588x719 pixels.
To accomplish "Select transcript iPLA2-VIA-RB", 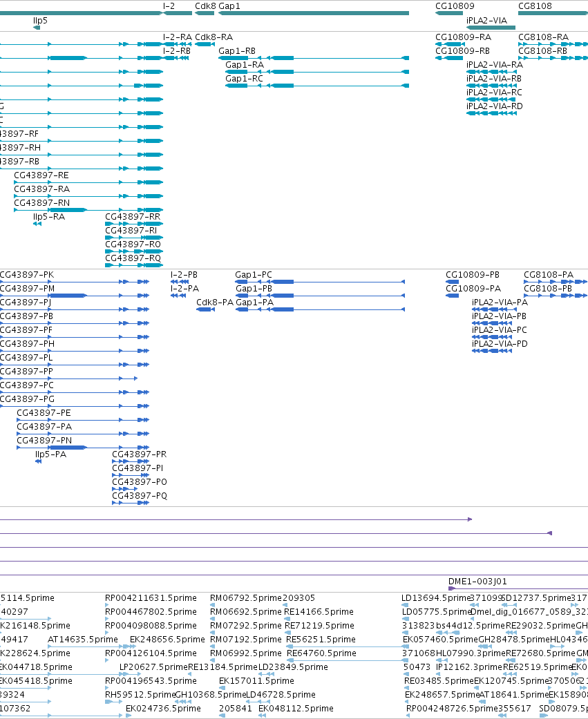I will pos(494,79).
